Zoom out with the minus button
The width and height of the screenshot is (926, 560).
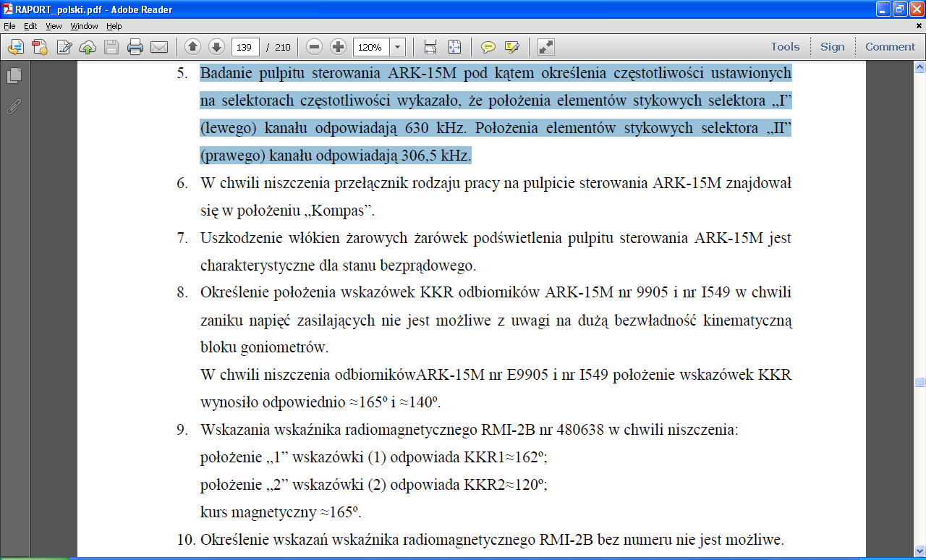click(x=314, y=47)
